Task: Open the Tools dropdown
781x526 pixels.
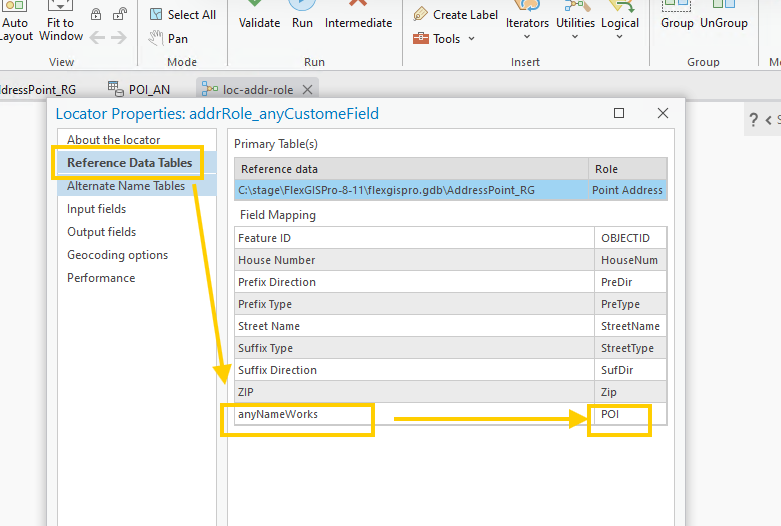Action: (x=443, y=38)
